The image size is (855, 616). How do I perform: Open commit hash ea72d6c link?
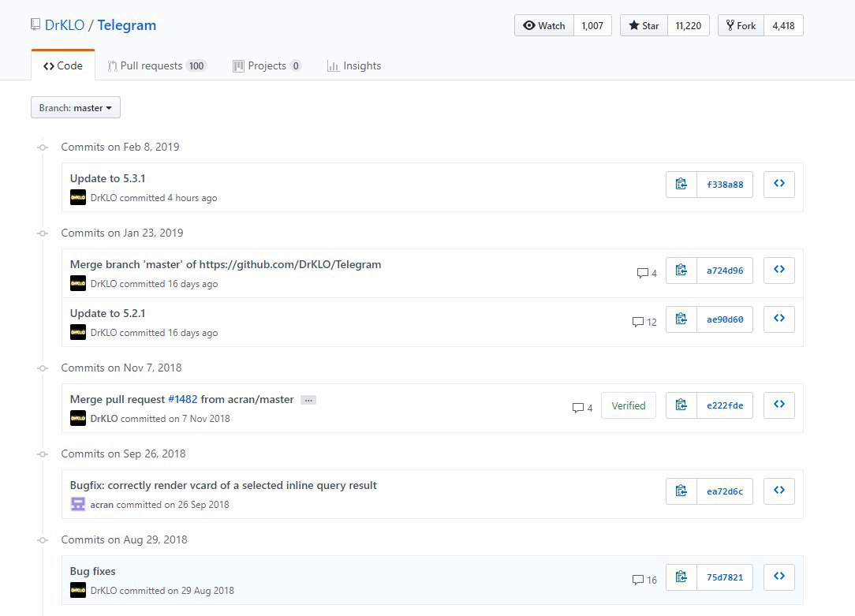tap(725, 491)
